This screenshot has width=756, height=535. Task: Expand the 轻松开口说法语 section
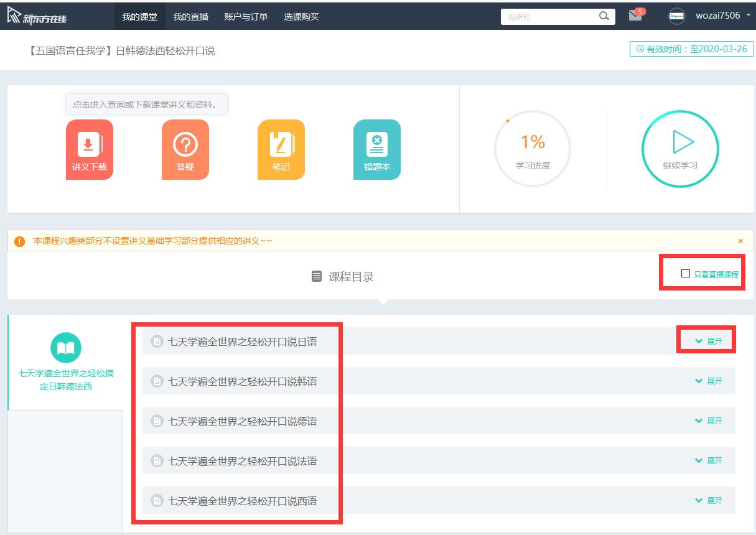click(x=709, y=460)
